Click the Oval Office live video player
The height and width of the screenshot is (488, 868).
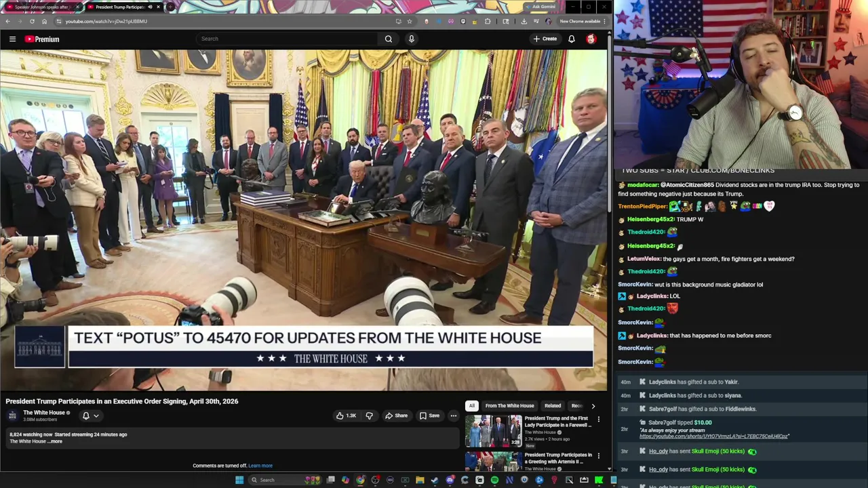(304, 220)
